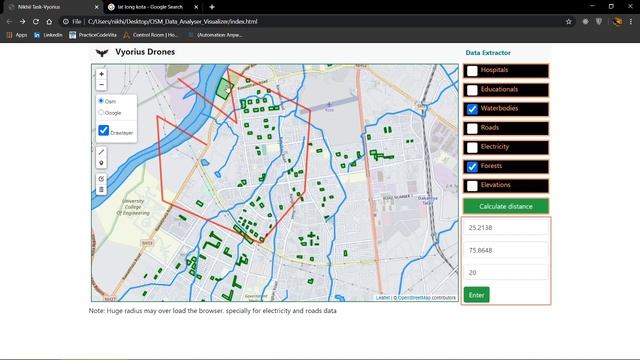Open the delete layers trash tool
Image resolution: width=640 pixels, height=360 pixels.
[101, 190]
